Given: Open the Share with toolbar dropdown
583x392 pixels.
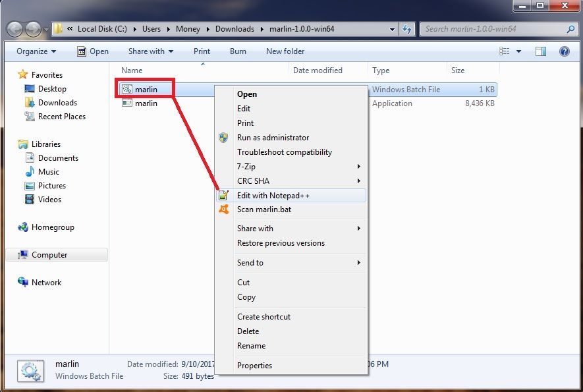Looking at the screenshot, I should (x=151, y=51).
